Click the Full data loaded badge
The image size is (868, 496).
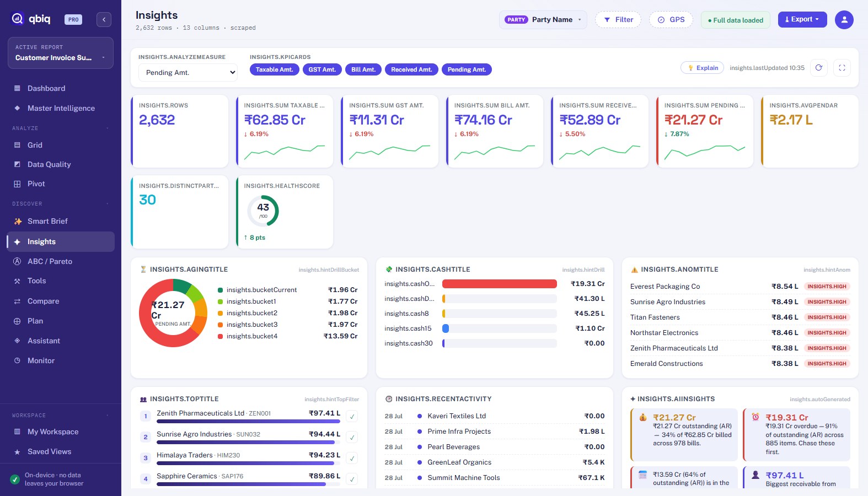(x=736, y=20)
